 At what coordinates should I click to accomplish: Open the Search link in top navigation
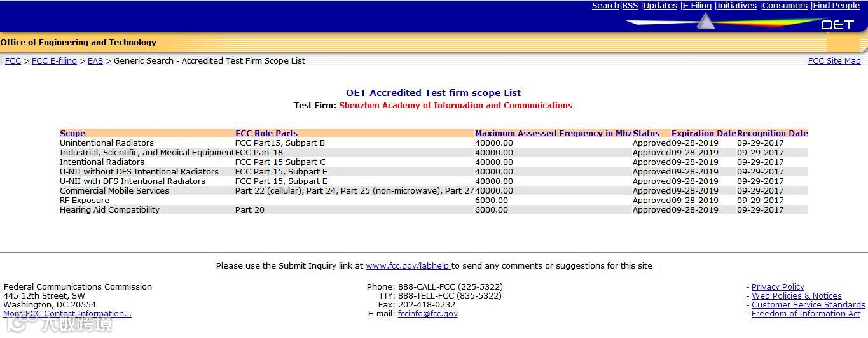(x=605, y=6)
